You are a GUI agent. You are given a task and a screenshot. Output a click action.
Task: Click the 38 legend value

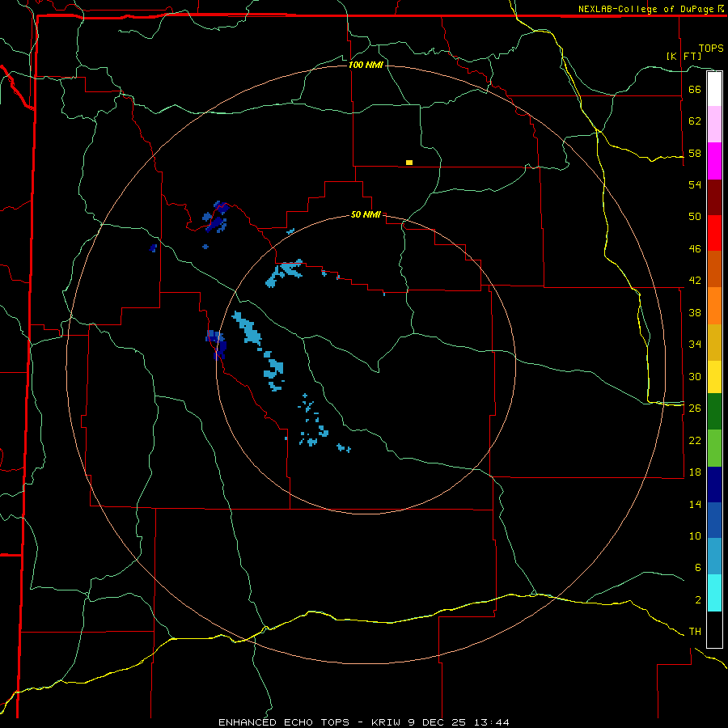click(x=695, y=313)
